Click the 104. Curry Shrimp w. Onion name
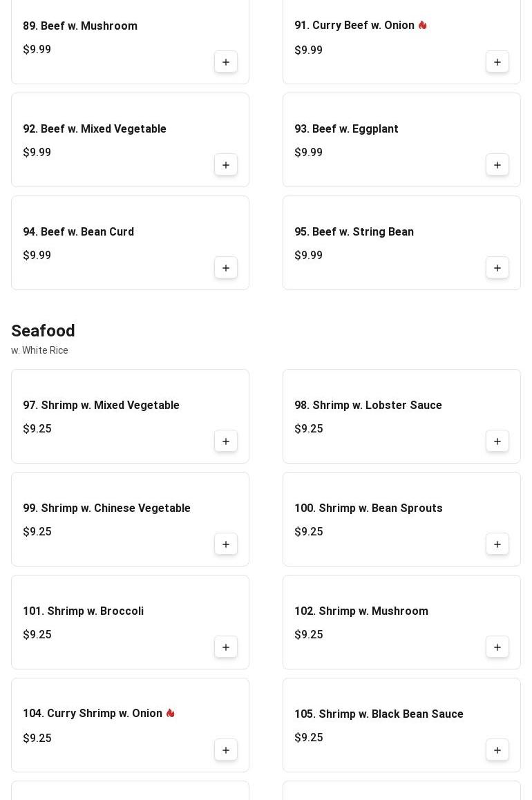Image resolution: width=532 pixels, height=800 pixels. 93,714
